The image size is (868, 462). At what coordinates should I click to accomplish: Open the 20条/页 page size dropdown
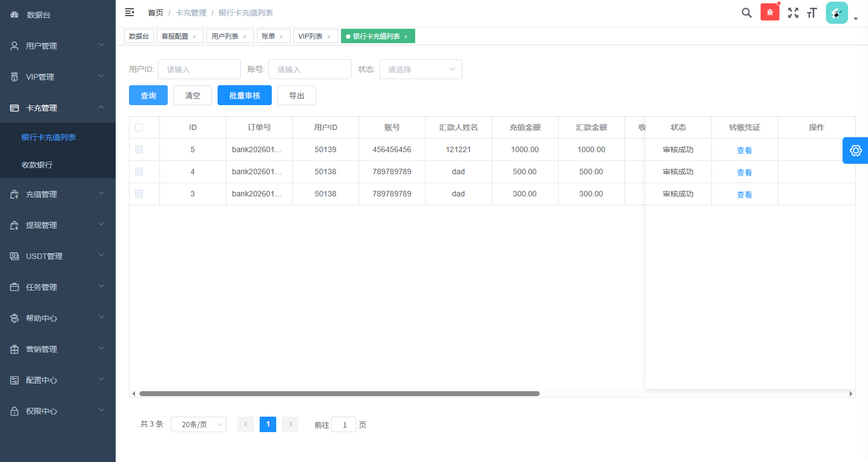pyautogui.click(x=199, y=424)
